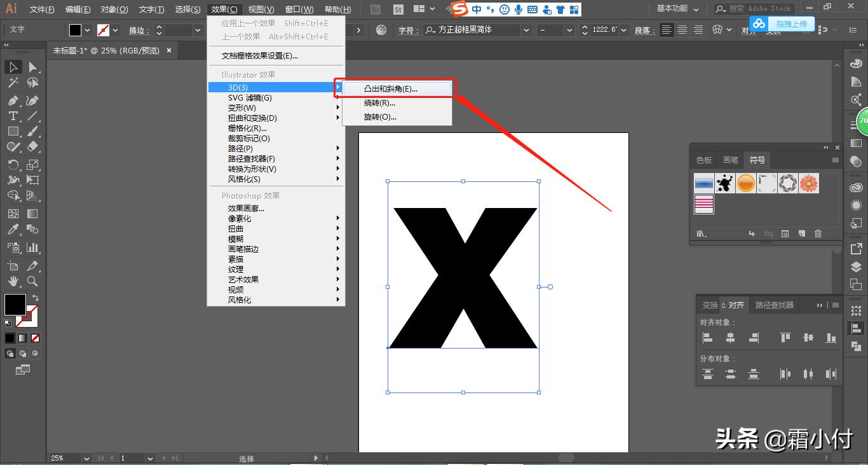868x465 pixels.
Task: Swap fill and stroke colors in the toolbar
Action: click(x=36, y=298)
